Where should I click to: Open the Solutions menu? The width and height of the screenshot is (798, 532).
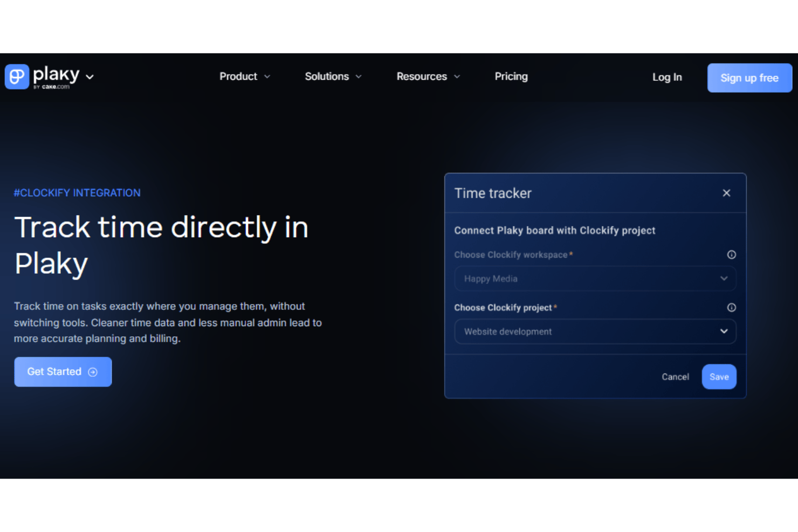pos(333,77)
